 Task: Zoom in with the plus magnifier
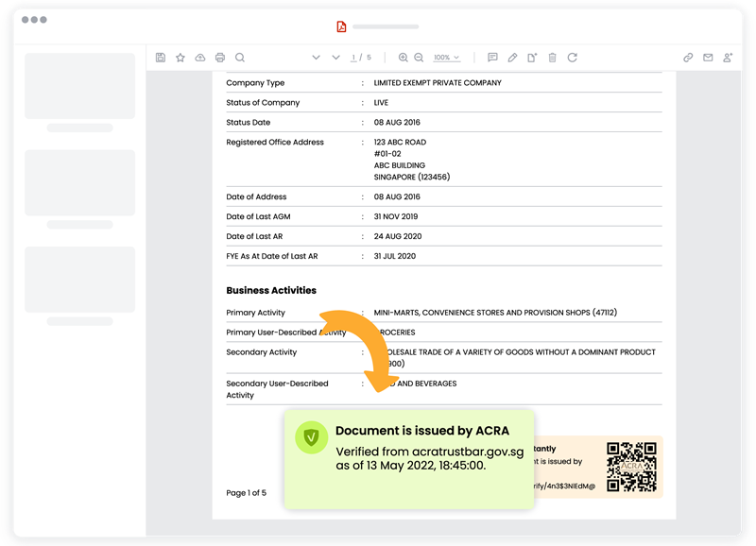[x=404, y=58]
